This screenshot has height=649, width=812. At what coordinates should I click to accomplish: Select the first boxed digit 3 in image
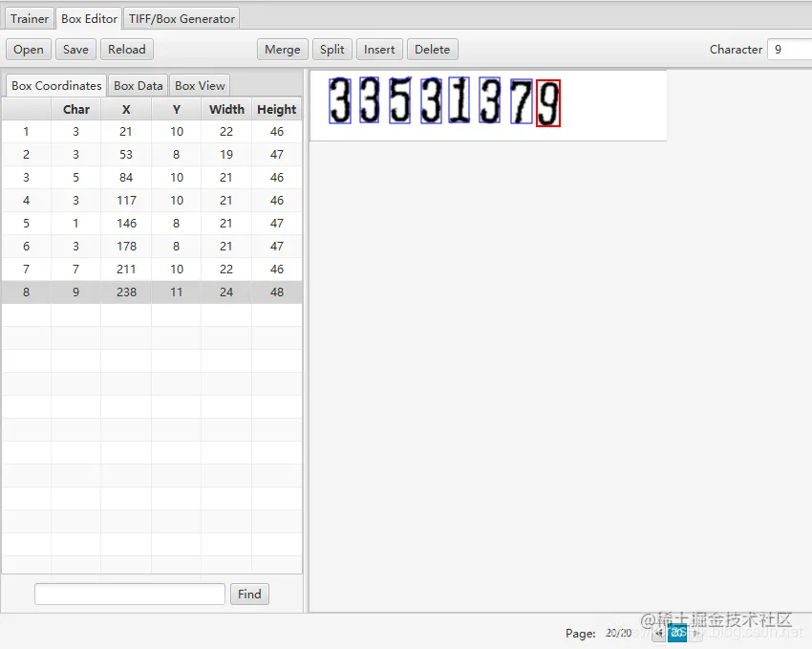click(340, 100)
